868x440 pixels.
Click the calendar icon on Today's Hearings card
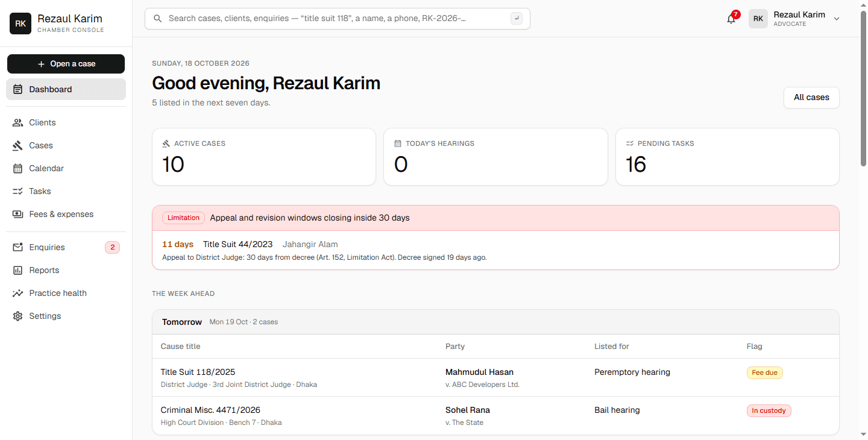click(x=398, y=143)
